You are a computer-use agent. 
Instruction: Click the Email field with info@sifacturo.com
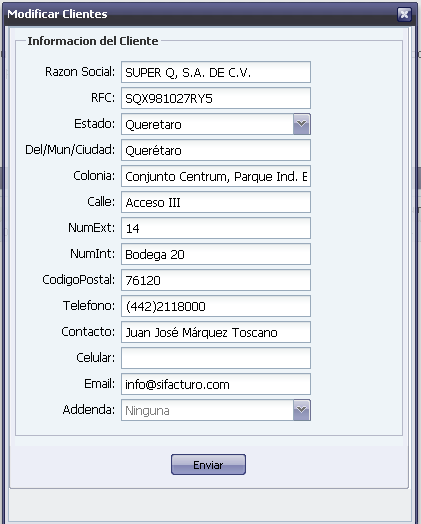(216, 384)
